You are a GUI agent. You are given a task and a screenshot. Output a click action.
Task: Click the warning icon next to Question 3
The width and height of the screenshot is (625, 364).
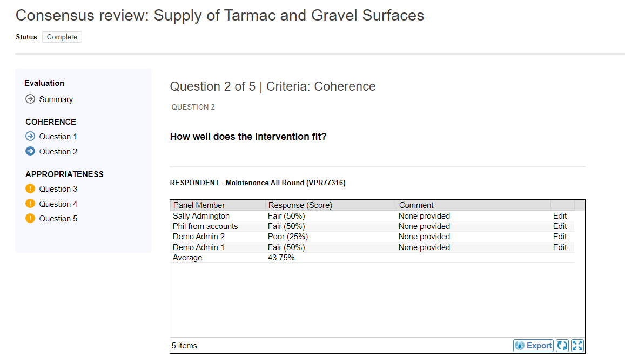click(30, 189)
